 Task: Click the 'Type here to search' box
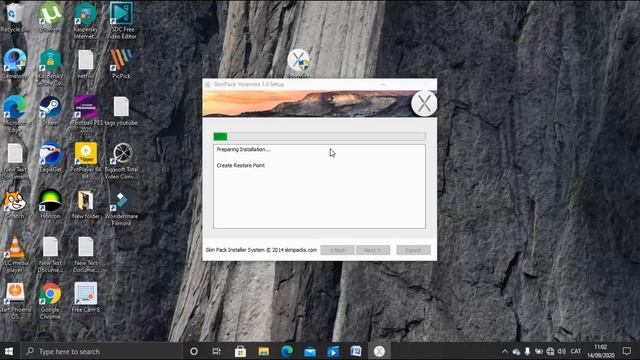(100, 351)
